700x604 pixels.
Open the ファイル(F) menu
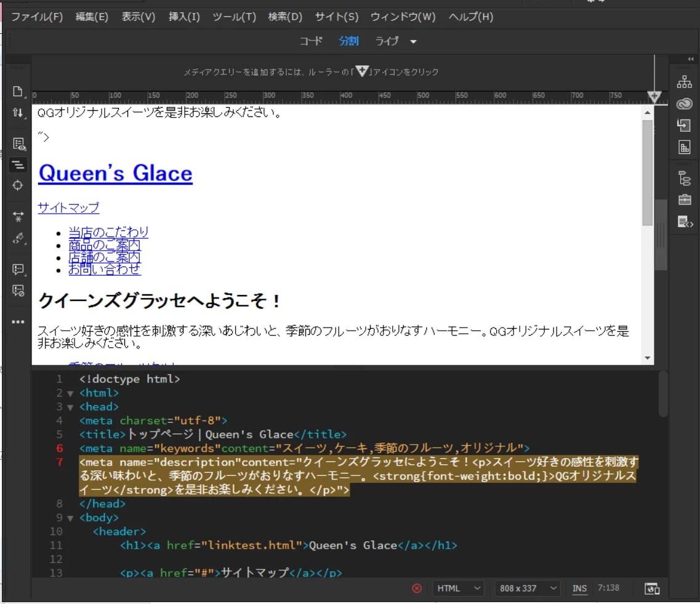click(36, 17)
